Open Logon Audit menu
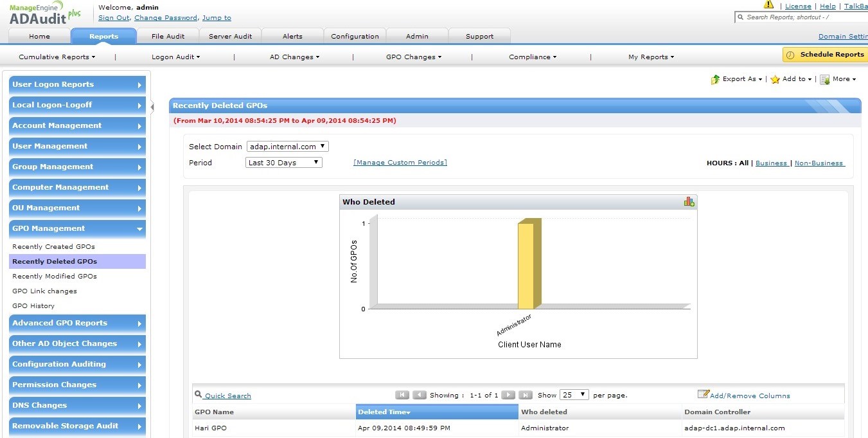Screen dimensions: 868x438 [x=176, y=57]
